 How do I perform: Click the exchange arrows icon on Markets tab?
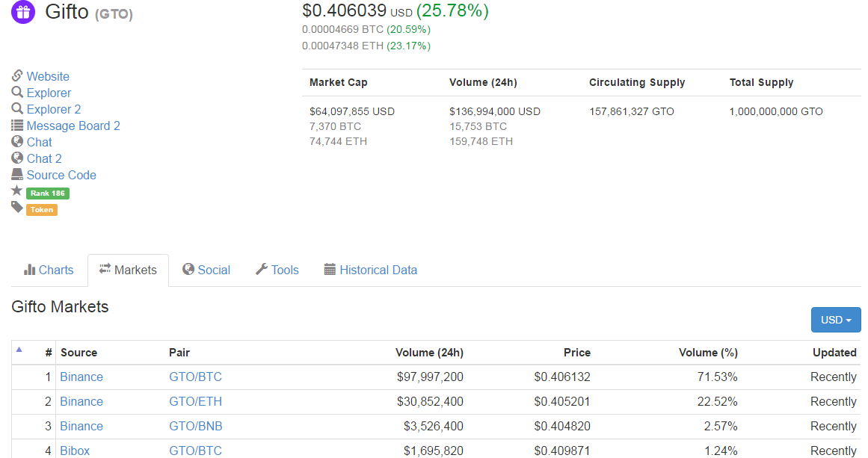105,269
